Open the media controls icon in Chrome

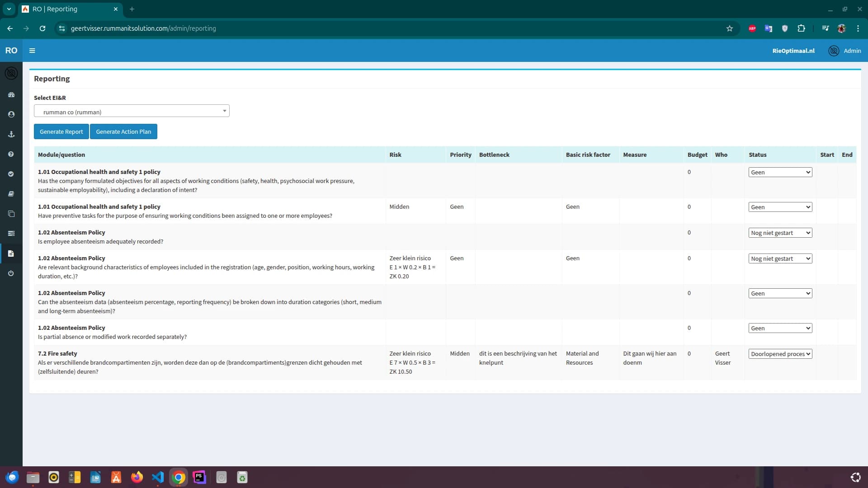[825, 28]
